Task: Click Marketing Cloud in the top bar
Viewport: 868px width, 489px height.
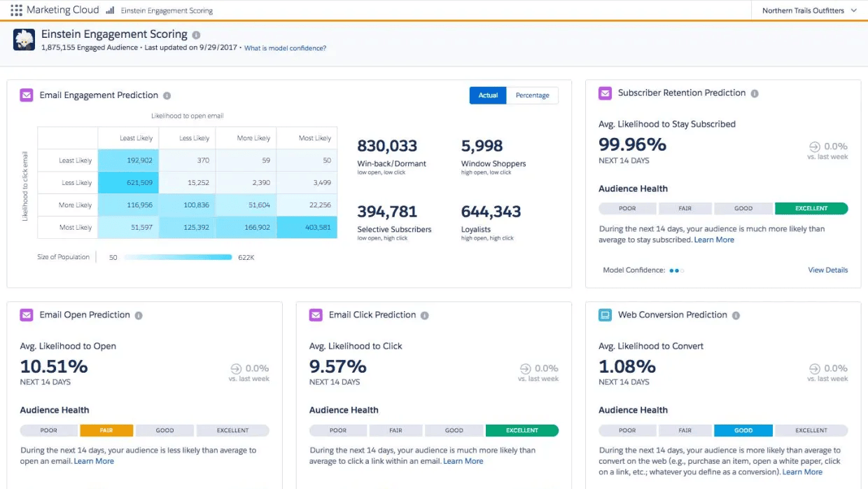Action: click(x=62, y=9)
